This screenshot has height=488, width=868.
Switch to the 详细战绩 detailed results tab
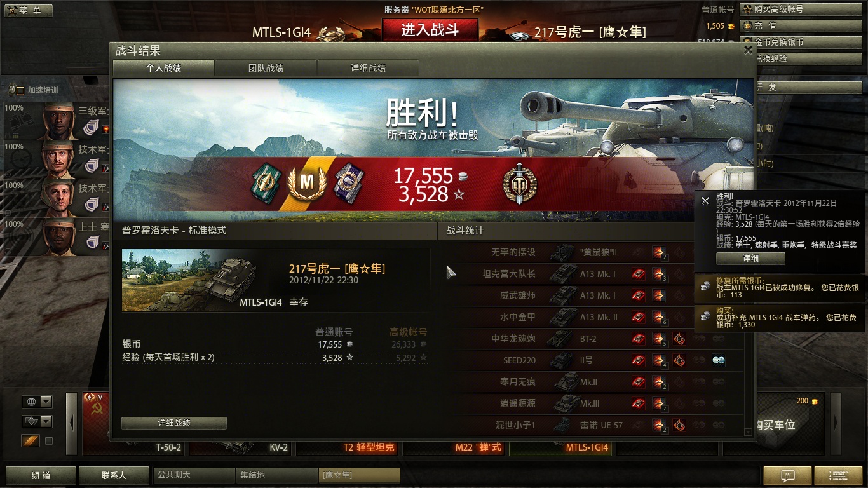[368, 68]
